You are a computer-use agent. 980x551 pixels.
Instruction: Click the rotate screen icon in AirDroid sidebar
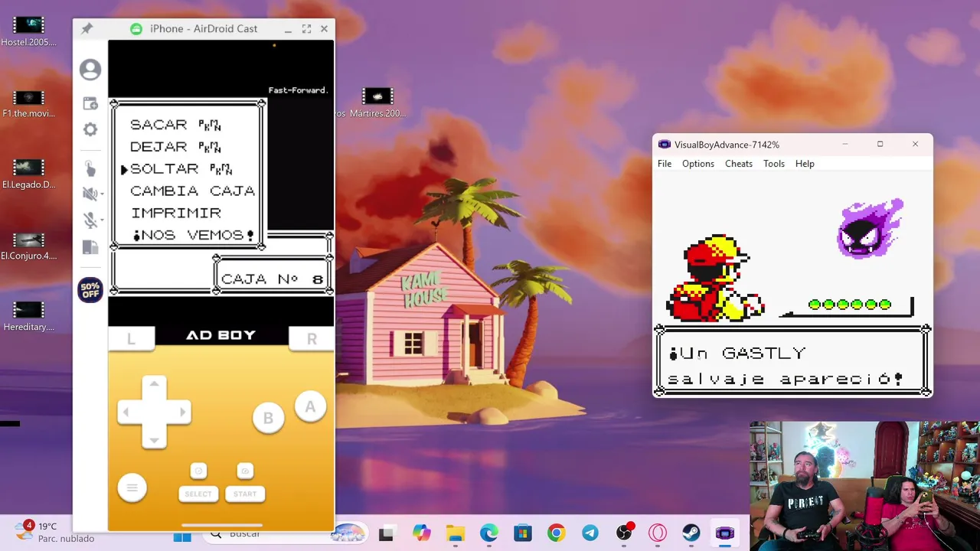click(x=90, y=247)
